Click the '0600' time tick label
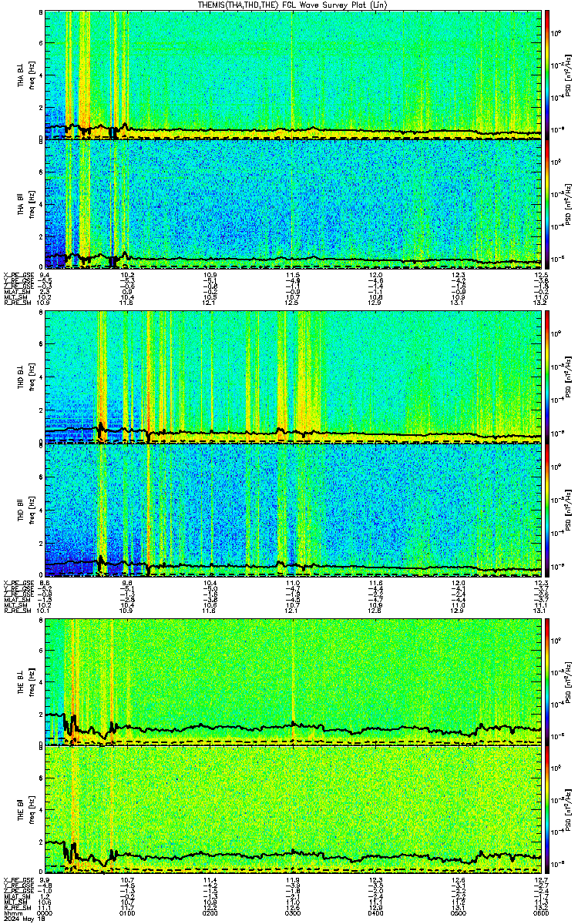This screenshot has width=578, height=924. coord(540,912)
